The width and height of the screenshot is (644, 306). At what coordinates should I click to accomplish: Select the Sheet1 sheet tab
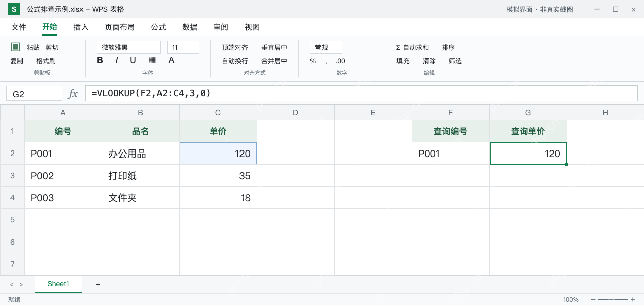pyautogui.click(x=58, y=284)
